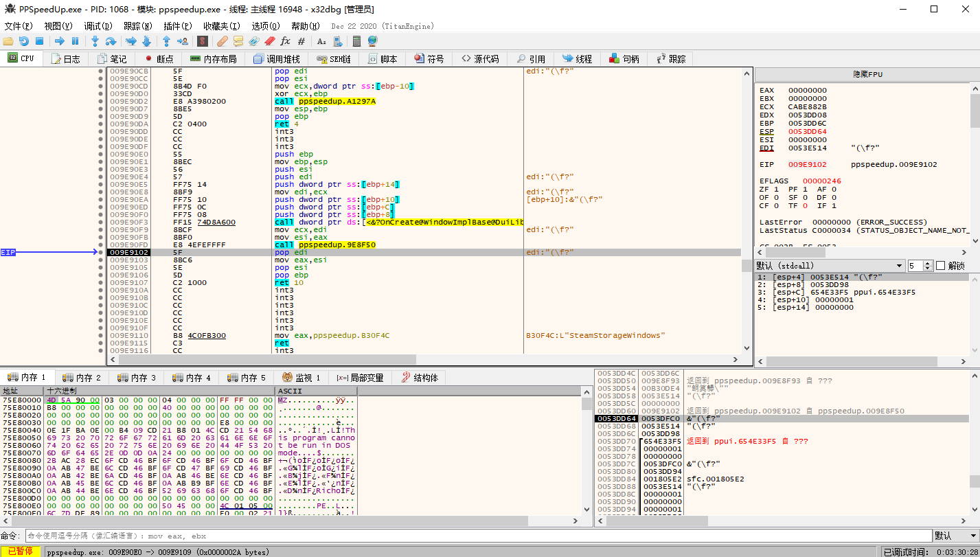Click the 隐藏FPU button

pos(867,74)
